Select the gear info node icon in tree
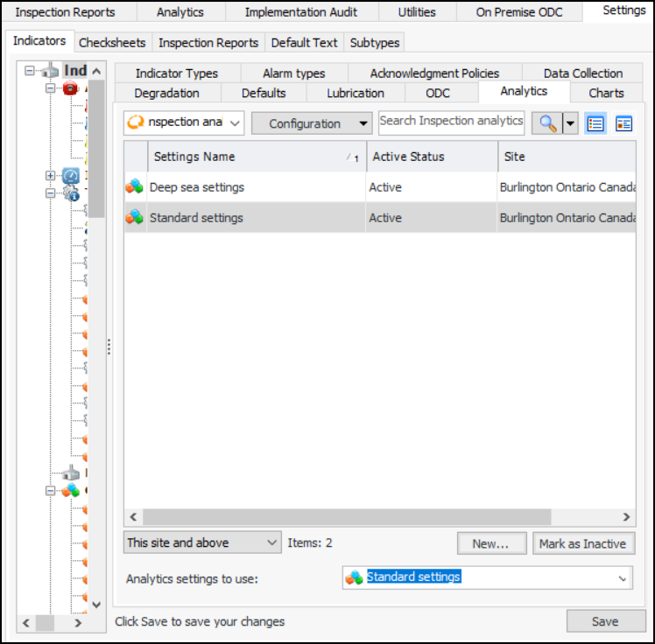The height and width of the screenshot is (644, 655). point(71,193)
